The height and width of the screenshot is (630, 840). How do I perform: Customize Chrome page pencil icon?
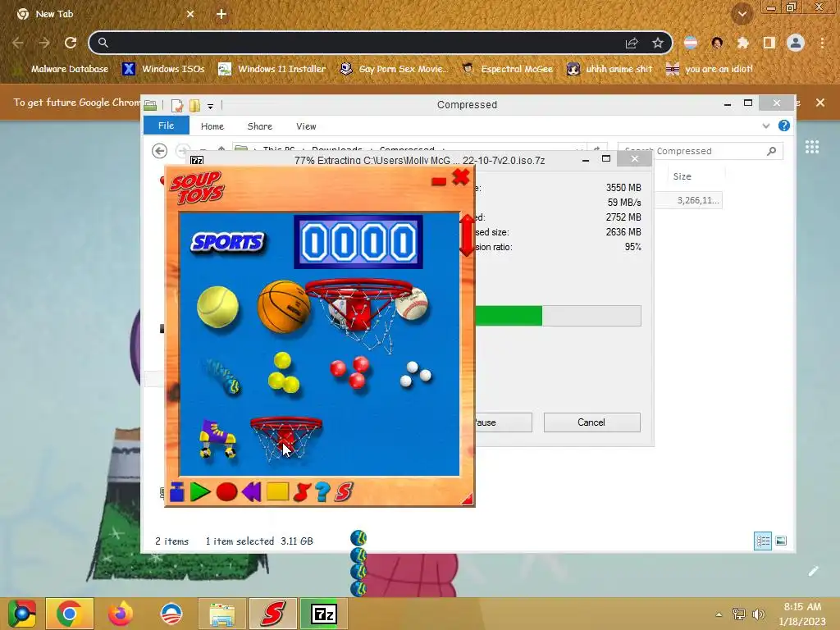tap(813, 571)
